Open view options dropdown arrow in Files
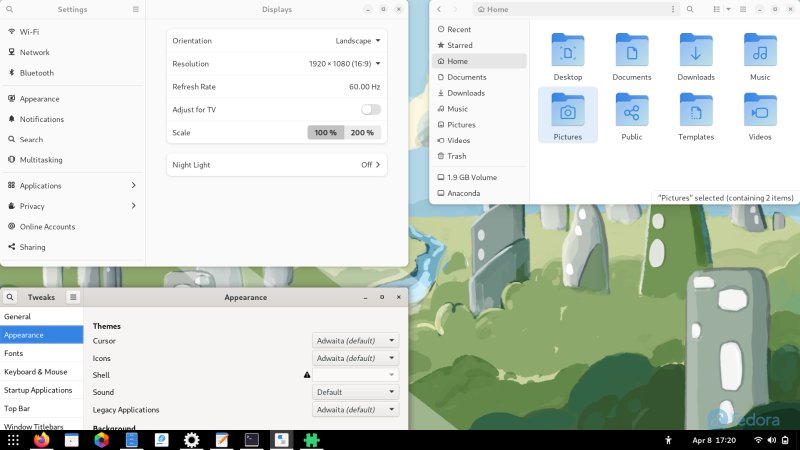The image size is (800, 450). [x=729, y=9]
